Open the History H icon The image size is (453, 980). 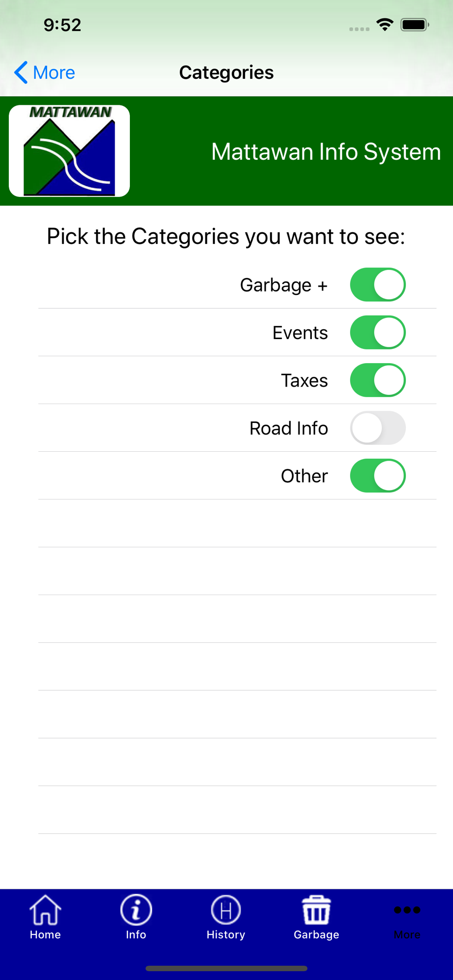226,910
